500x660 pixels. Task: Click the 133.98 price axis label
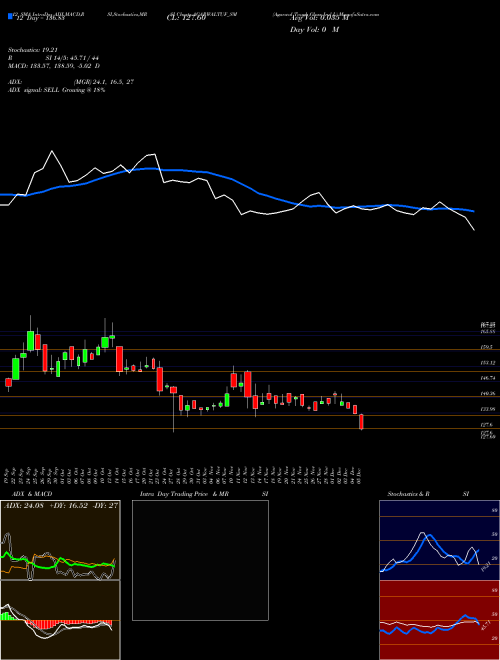tap(488, 409)
